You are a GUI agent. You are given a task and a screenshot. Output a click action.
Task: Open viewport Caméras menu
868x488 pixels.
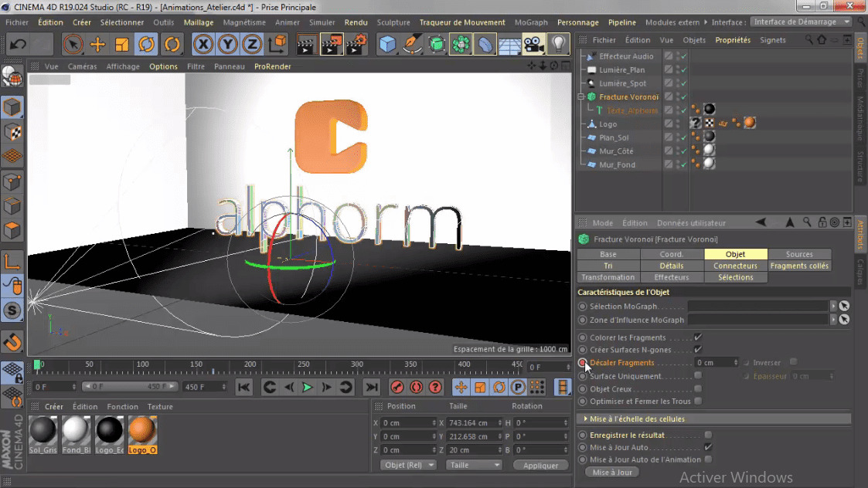click(x=82, y=66)
